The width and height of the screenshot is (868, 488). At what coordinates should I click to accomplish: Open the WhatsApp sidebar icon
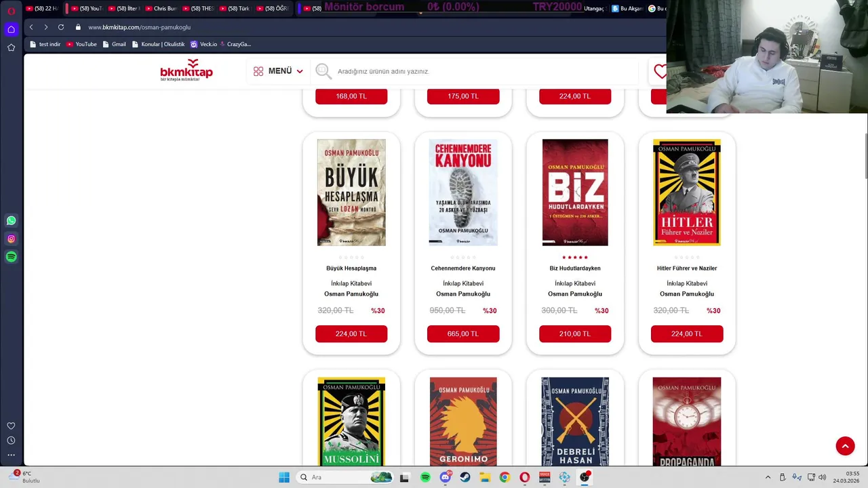pos(11,220)
